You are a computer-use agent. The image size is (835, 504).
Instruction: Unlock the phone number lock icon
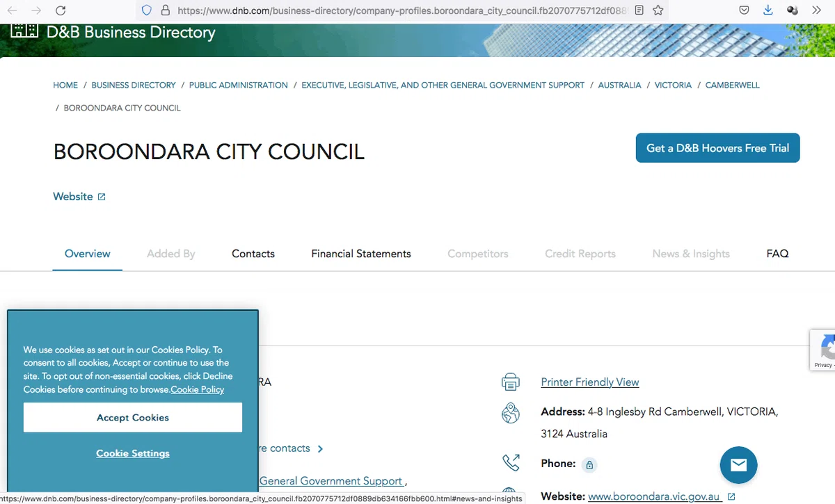[589, 464]
